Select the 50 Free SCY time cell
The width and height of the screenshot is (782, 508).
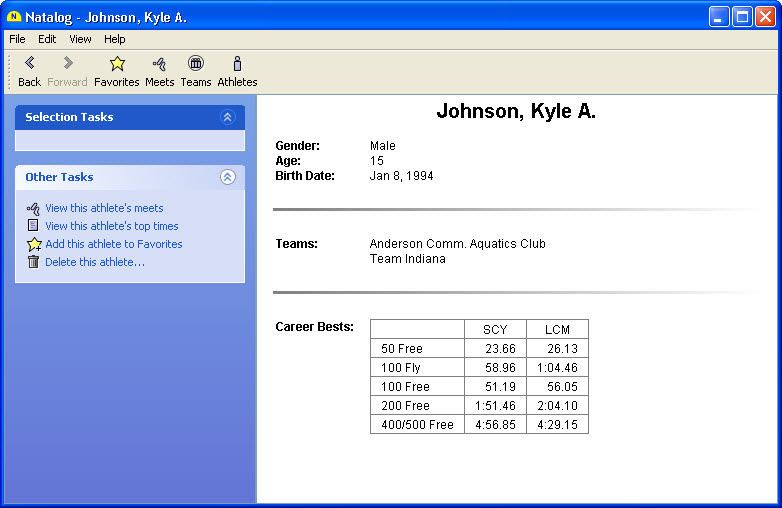(495, 349)
